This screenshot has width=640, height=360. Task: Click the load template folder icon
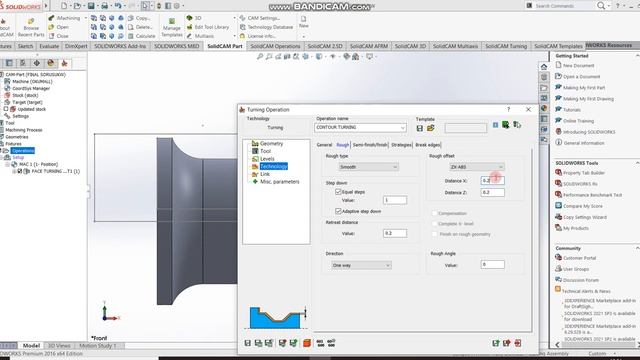click(x=430, y=128)
